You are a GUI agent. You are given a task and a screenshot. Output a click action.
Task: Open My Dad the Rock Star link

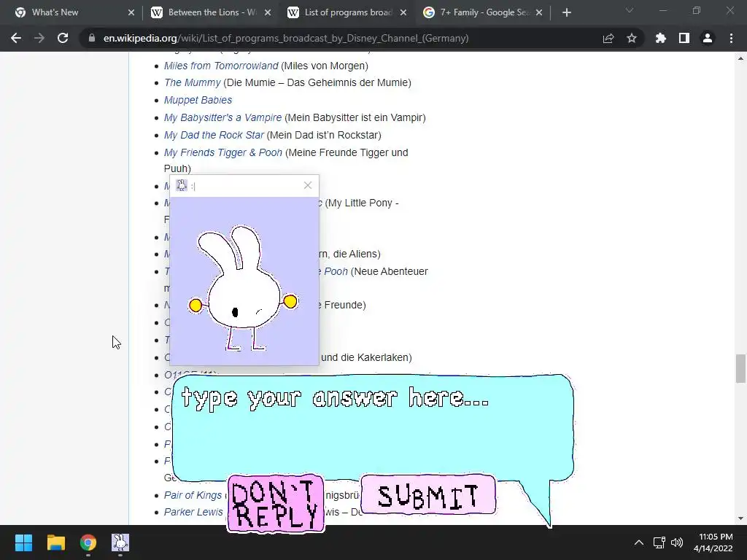click(x=214, y=135)
